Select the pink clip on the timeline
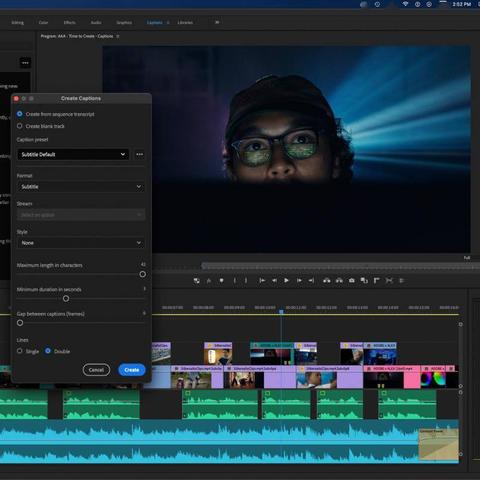Image resolution: width=480 pixels, height=480 pixels. (392, 377)
